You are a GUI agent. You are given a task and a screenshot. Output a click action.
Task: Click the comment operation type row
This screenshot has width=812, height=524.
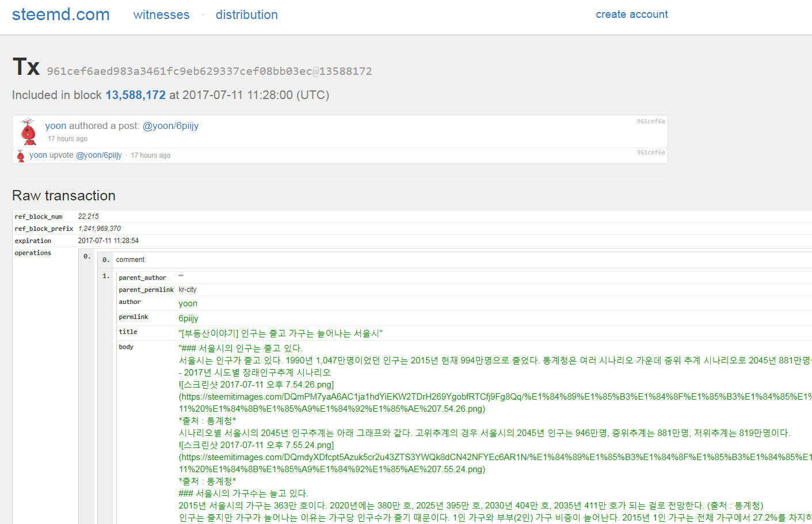(455, 260)
